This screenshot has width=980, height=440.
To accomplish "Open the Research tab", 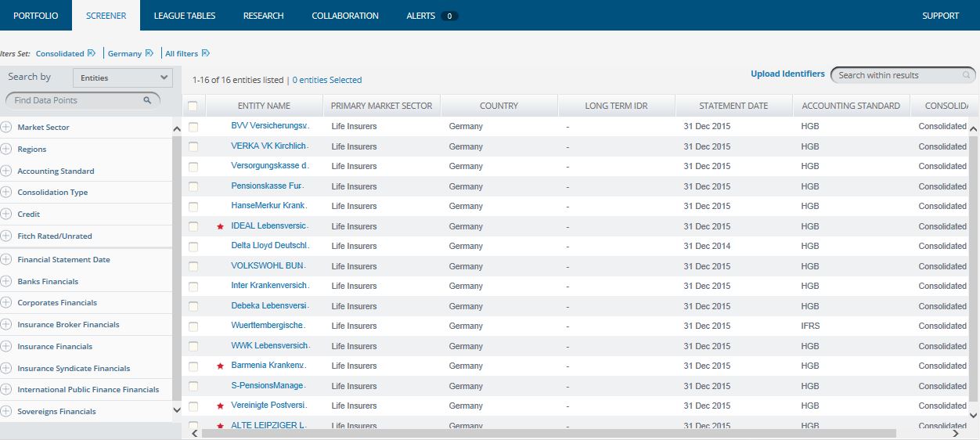I will (x=263, y=16).
